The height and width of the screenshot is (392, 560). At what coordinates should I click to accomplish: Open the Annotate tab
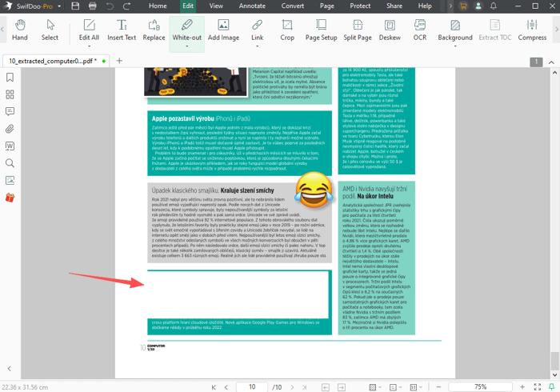(252, 6)
